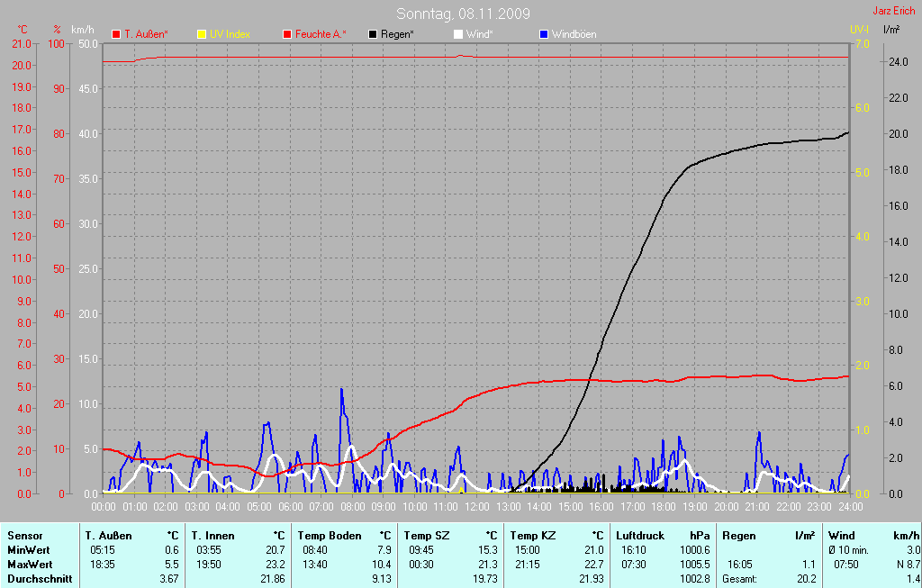Click the 12:00 mark on time axis
This screenshot has width=922, height=588.
pos(476,507)
